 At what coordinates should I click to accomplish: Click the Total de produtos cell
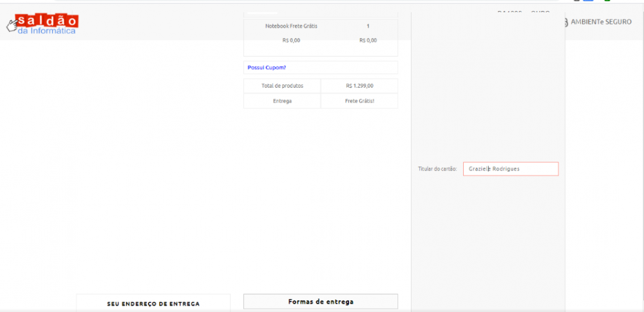[282, 86]
